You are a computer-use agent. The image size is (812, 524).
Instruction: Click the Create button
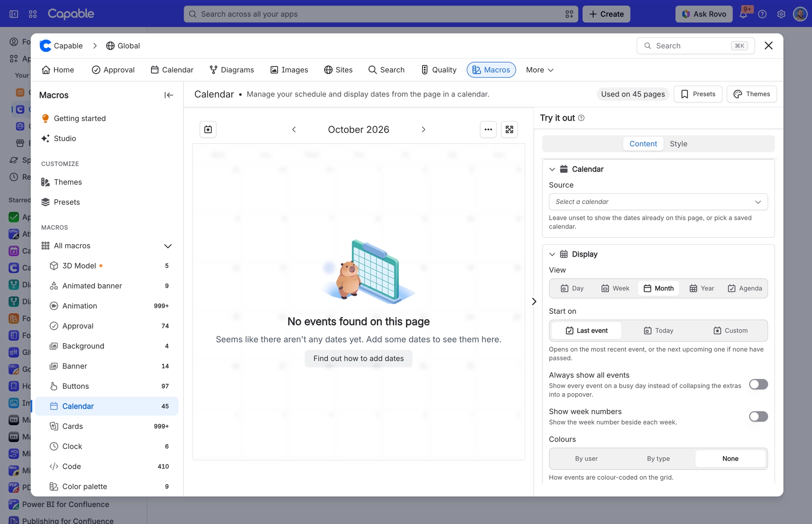point(606,14)
